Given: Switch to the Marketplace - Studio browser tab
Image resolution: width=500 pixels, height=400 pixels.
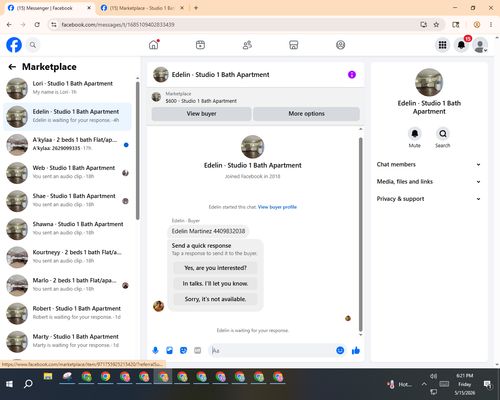Looking at the screenshot, I should point(143,8).
